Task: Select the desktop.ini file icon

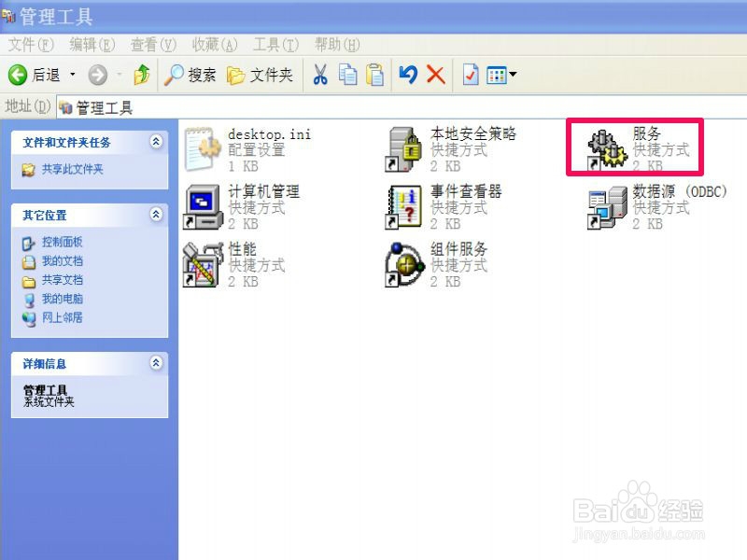Action: coord(203,149)
